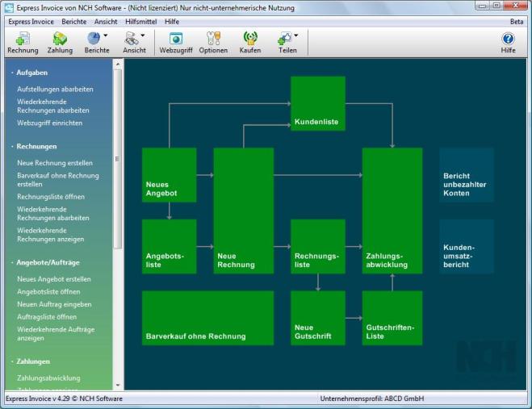Click Barverkauf ohne Rechnung erstellen link

(58, 180)
